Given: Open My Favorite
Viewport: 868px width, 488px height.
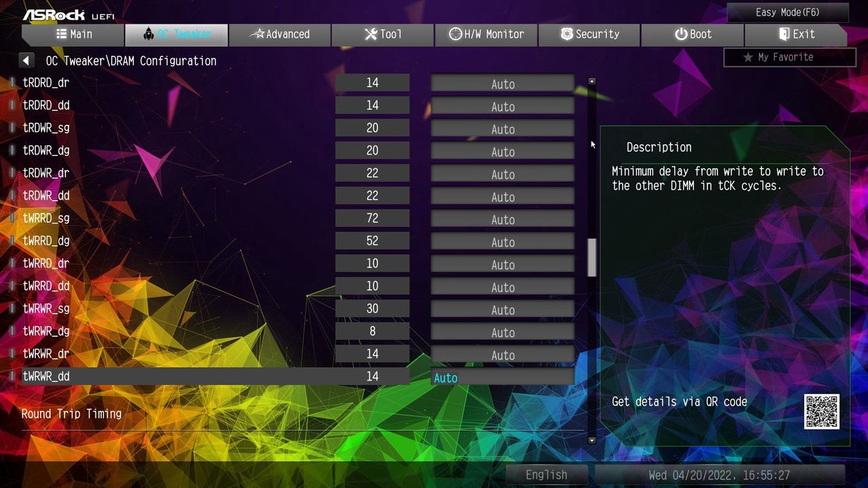Looking at the screenshot, I should click(790, 58).
